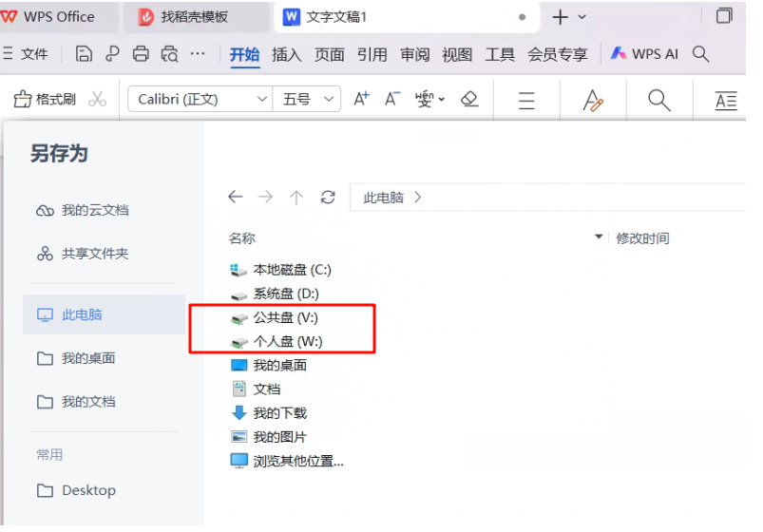Switch to the 工具 ribbon tab
The width and height of the screenshot is (763, 532).
point(500,54)
